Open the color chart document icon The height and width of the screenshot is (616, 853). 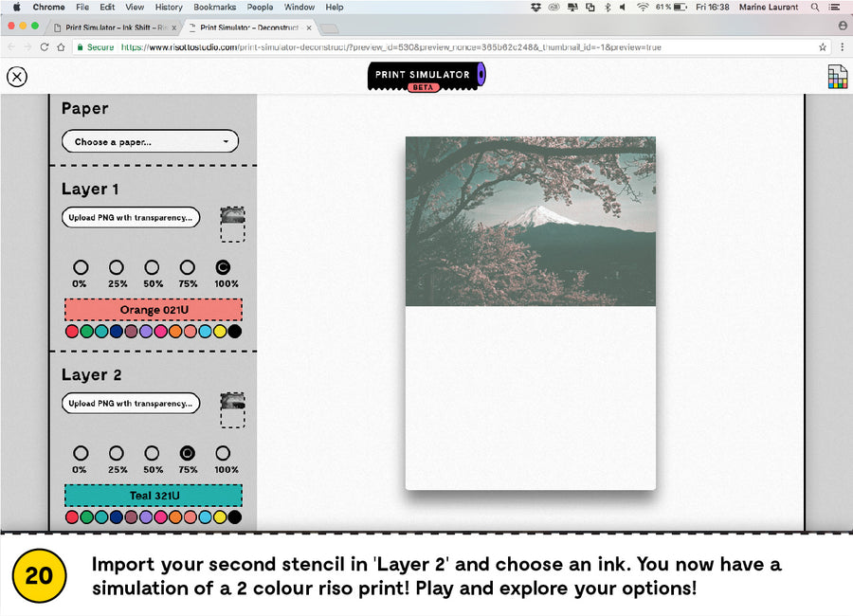coord(837,77)
